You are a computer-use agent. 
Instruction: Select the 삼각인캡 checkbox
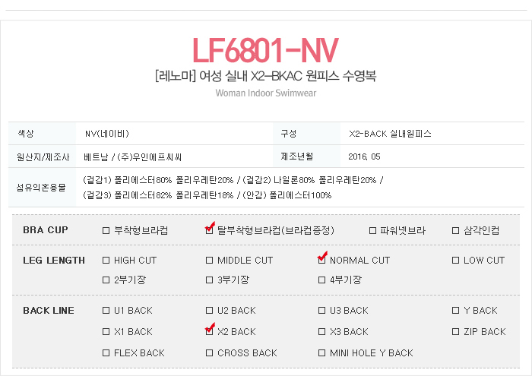pos(456,230)
